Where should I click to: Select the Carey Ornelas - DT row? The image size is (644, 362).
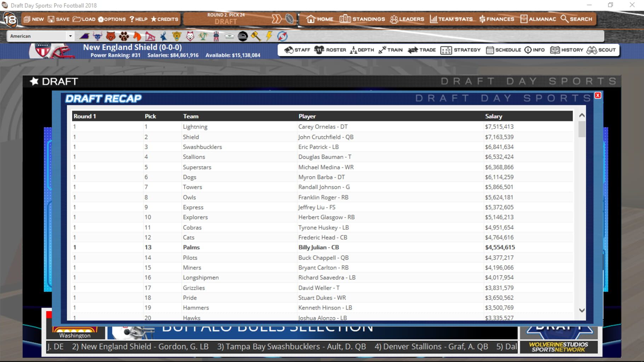tap(322, 127)
